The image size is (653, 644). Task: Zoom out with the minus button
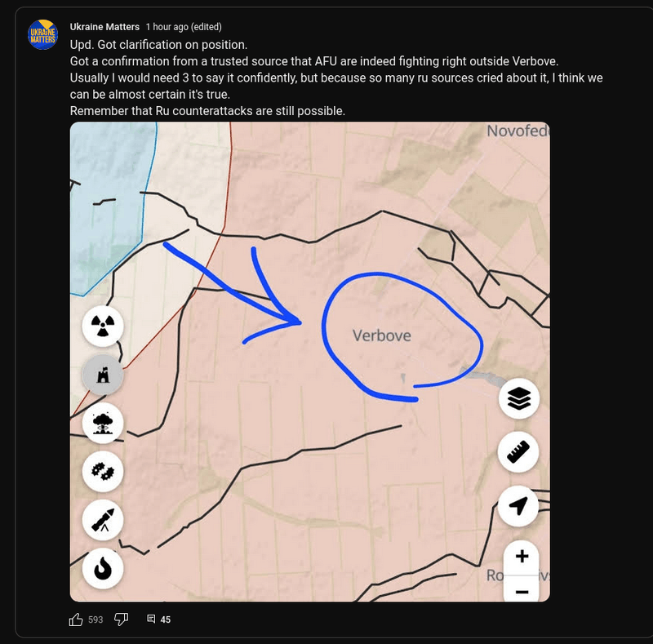pos(522,589)
